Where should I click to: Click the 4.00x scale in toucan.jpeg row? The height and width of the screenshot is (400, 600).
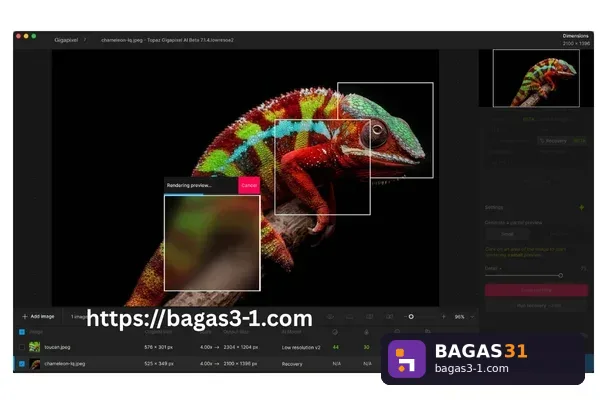pos(206,347)
